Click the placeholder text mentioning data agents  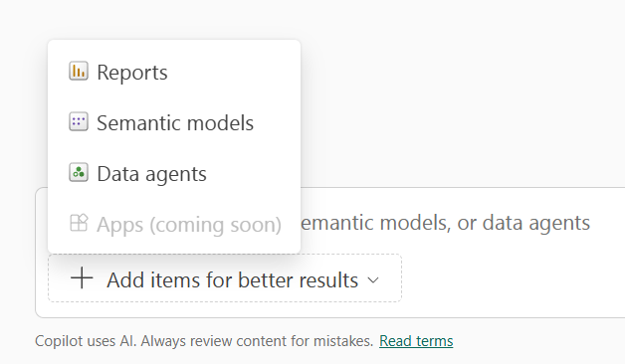point(445,223)
